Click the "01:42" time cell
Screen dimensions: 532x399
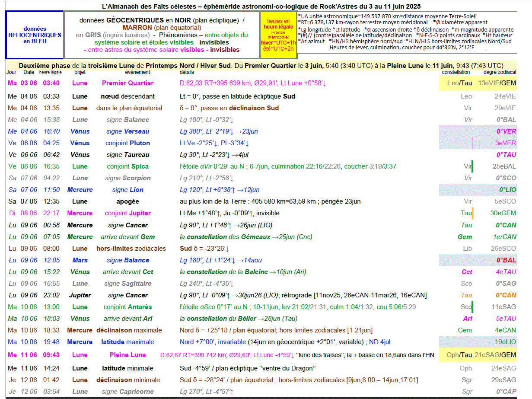pyautogui.click(x=51, y=380)
